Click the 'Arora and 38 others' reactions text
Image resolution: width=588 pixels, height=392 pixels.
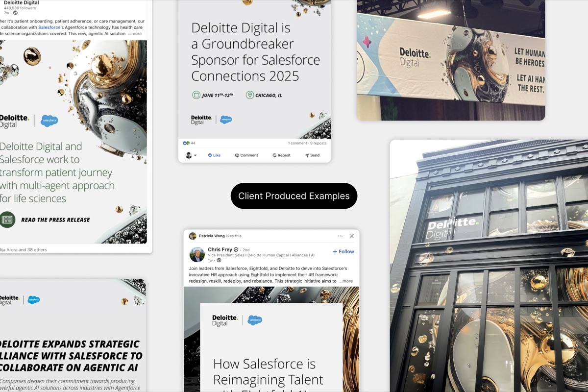pos(24,250)
